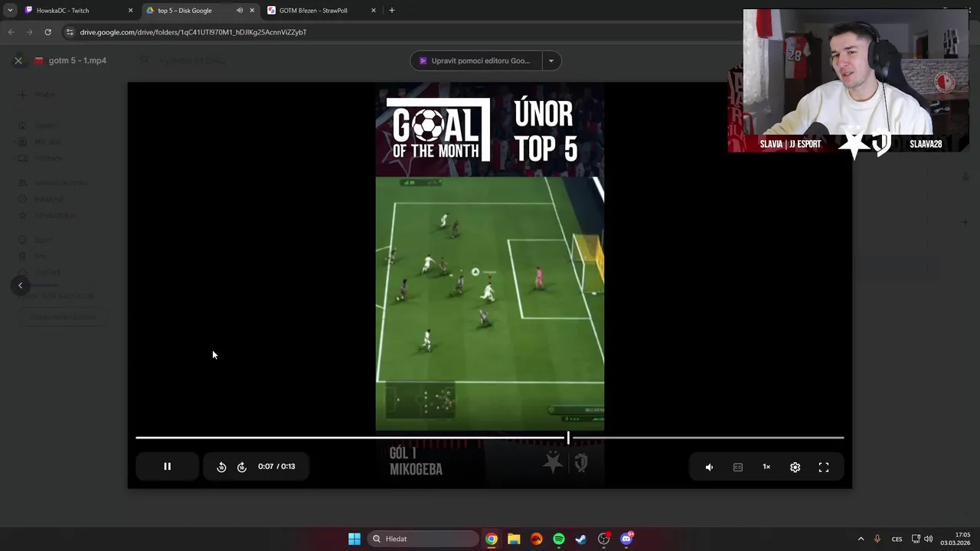
Task: Click the gotm 5 - 1.mp4 file name
Action: [x=77, y=60]
